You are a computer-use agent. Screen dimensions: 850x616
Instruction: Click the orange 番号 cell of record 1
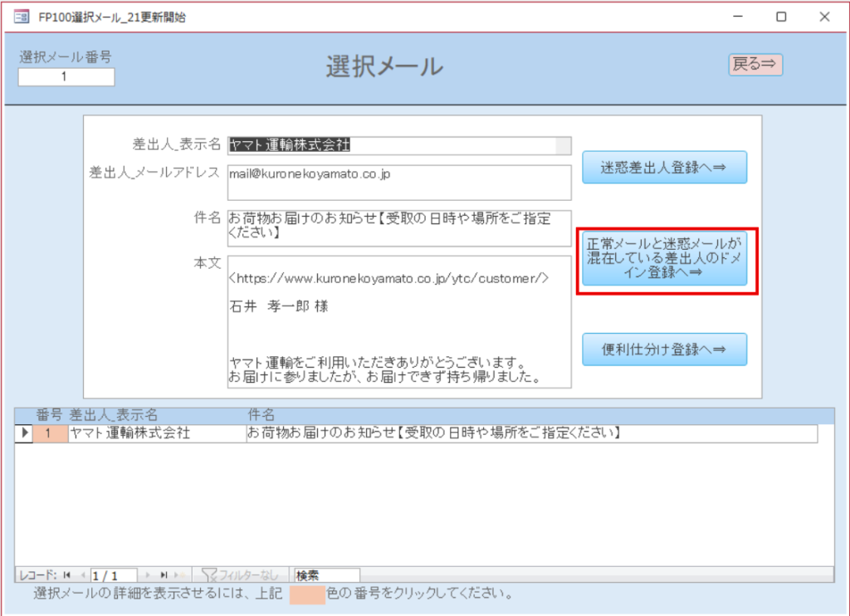coord(48,433)
